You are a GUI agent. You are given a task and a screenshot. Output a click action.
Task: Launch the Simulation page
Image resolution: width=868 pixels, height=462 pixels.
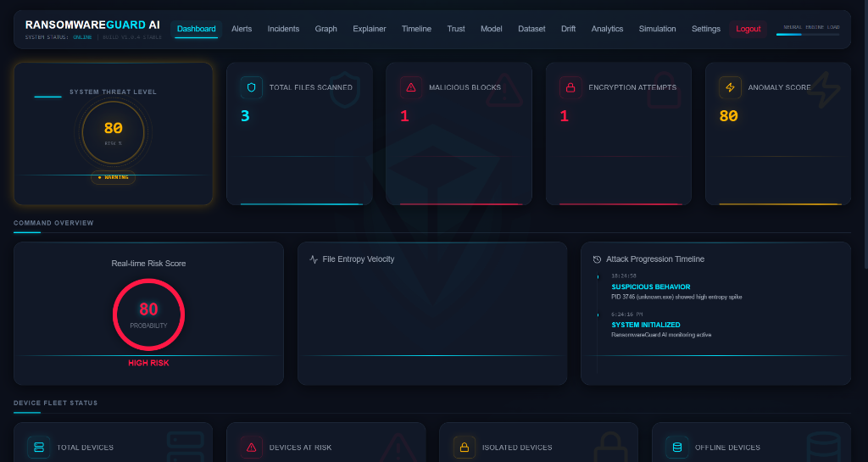657,29
